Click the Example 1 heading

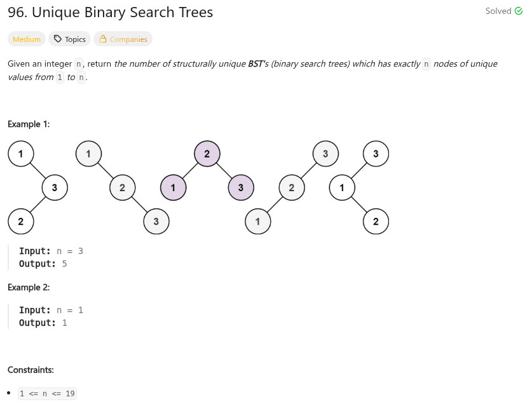point(29,124)
